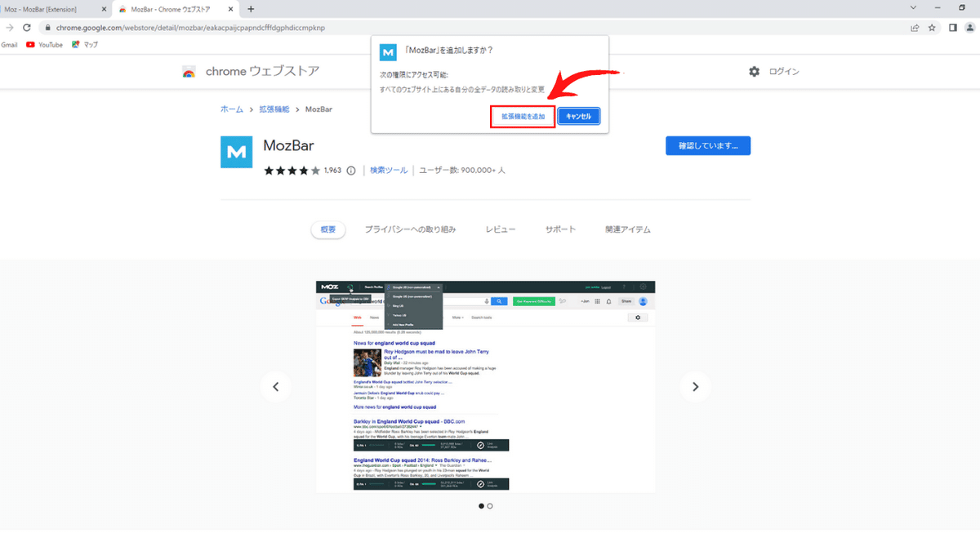Viewport: 980px width, 551px height.
Task: Click the chrome ウェブストア rainbow logo
Action: click(189, 72)
